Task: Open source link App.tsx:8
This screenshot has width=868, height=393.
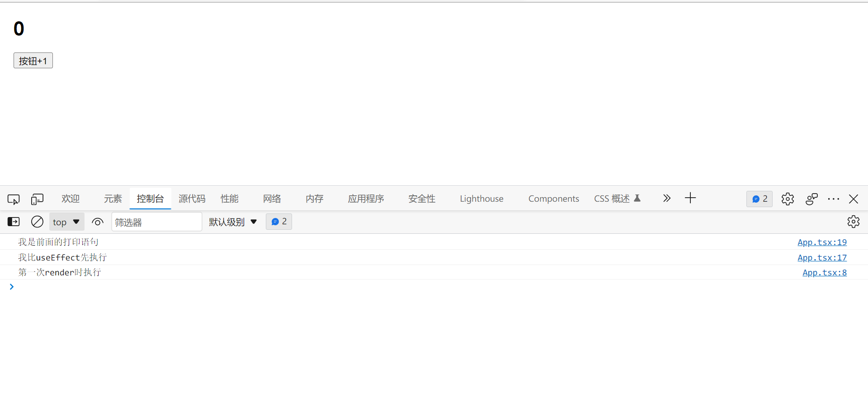Action: pyautogui.click(x=825, y=273)
